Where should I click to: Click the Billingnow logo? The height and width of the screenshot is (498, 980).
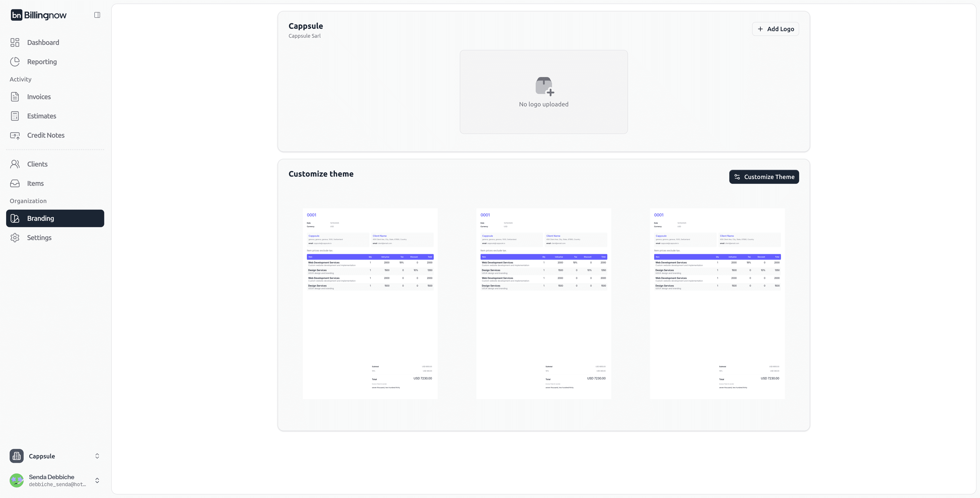click(39, 15)
